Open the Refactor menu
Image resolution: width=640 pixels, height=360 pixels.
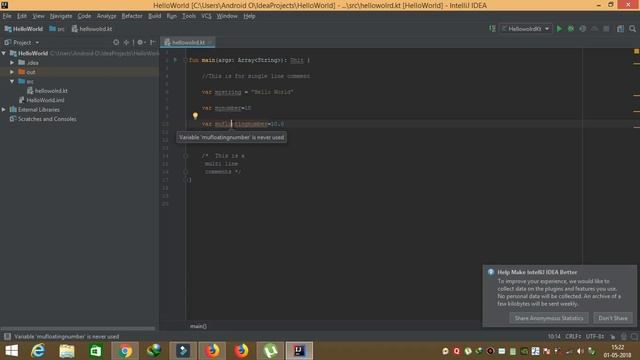(132, 16)
